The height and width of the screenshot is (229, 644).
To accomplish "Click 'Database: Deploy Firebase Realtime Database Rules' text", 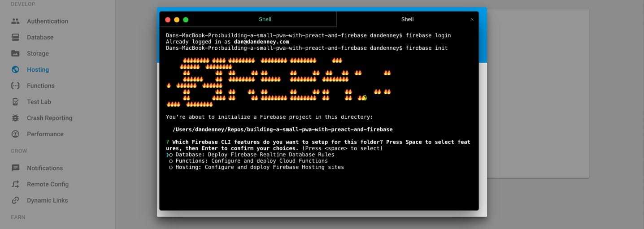I will point(255,155).
